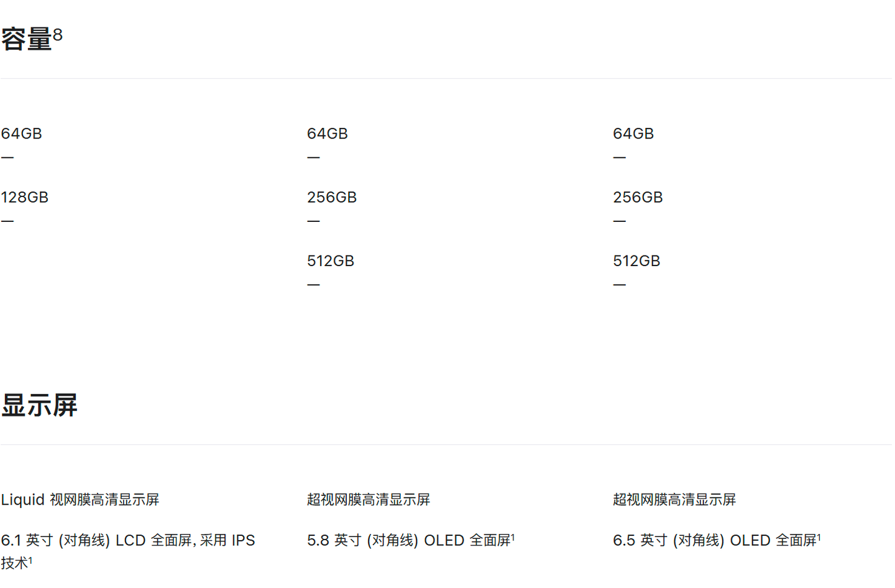
Task: Click the Liquid 视网膜高清显示屏 label
Action: (x=80, y=500)
